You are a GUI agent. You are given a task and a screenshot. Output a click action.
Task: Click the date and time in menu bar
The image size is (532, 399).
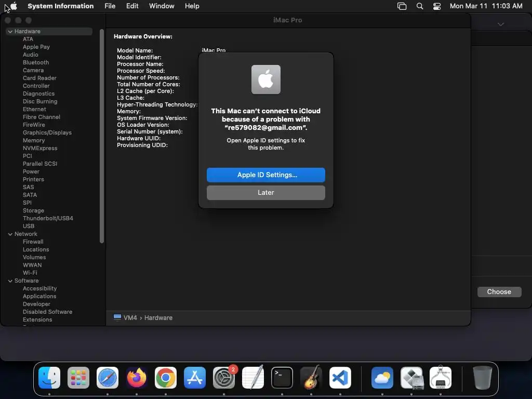tap(486, 6)
